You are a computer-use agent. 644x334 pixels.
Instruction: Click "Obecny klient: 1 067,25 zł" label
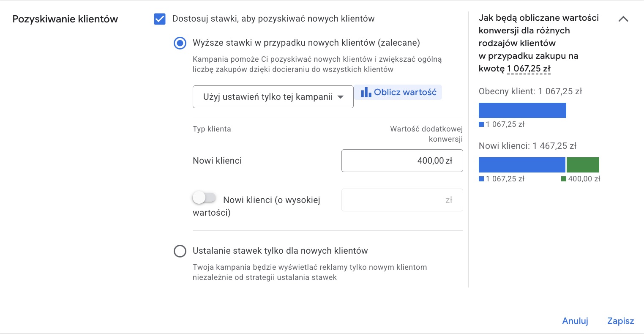click(530, 91)
